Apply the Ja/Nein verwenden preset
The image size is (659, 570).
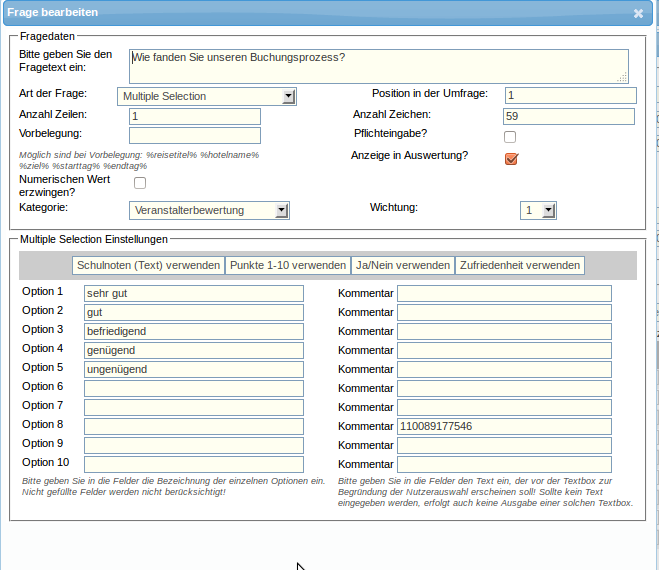(x=403, y=265)
